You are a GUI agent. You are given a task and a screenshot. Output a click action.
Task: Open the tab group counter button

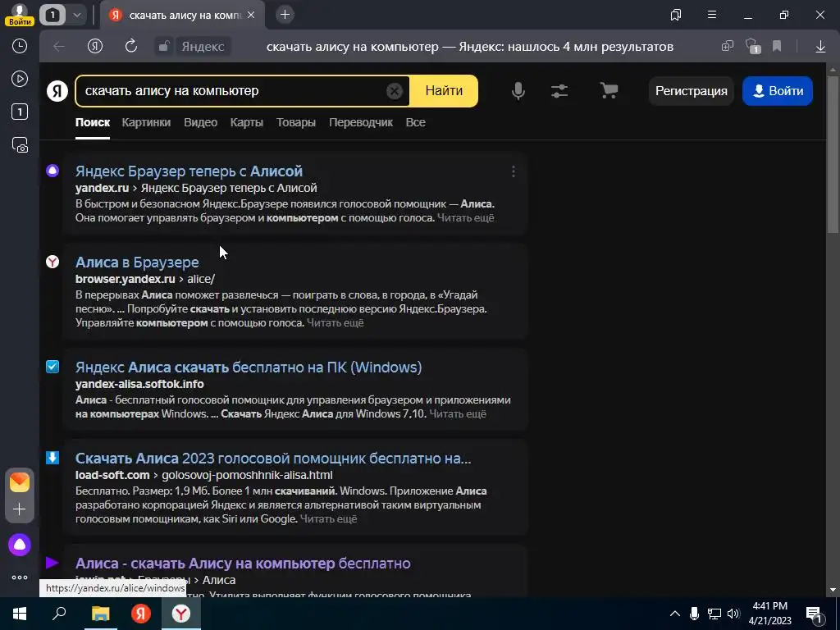pyautogui.click(x=52, y=15)
